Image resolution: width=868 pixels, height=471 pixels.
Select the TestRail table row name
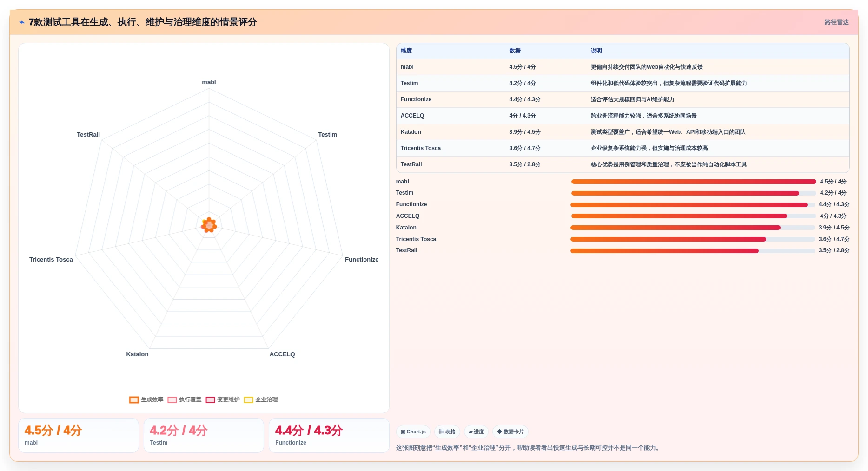click(411, 164)
